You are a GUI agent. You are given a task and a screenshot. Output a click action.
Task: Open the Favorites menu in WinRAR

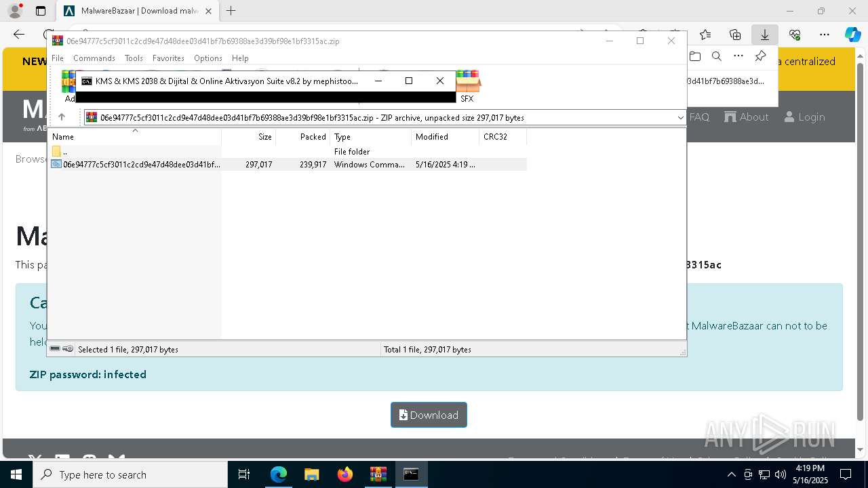[168, 58]
